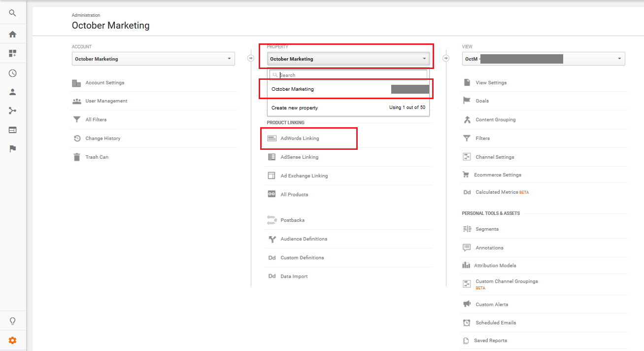Click the Trash Can bin icon
This screenshot has height=351, width=644.
(x=76, y=157)
